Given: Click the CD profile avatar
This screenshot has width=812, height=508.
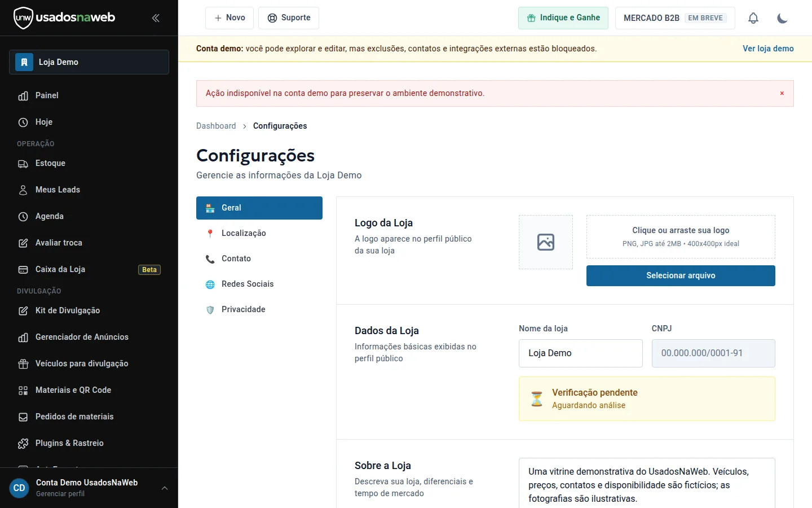Looking at the screenshot, I should [19, 488].
